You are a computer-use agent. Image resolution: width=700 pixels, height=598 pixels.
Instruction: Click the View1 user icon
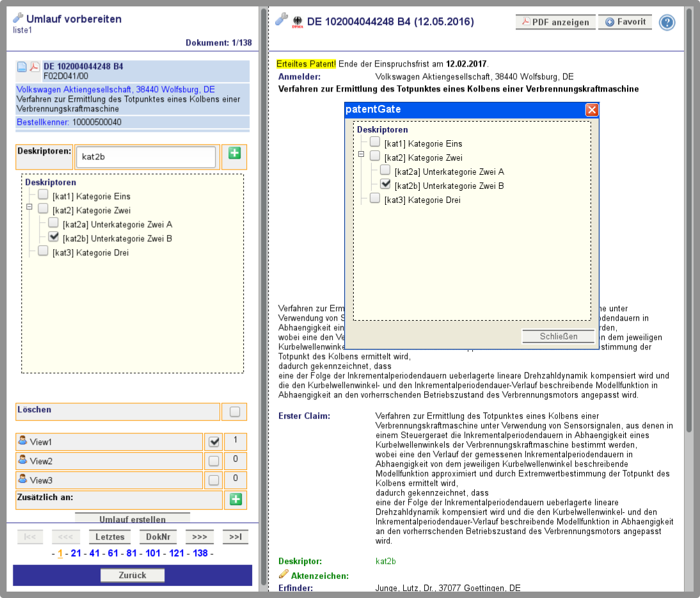pos(22,440)
